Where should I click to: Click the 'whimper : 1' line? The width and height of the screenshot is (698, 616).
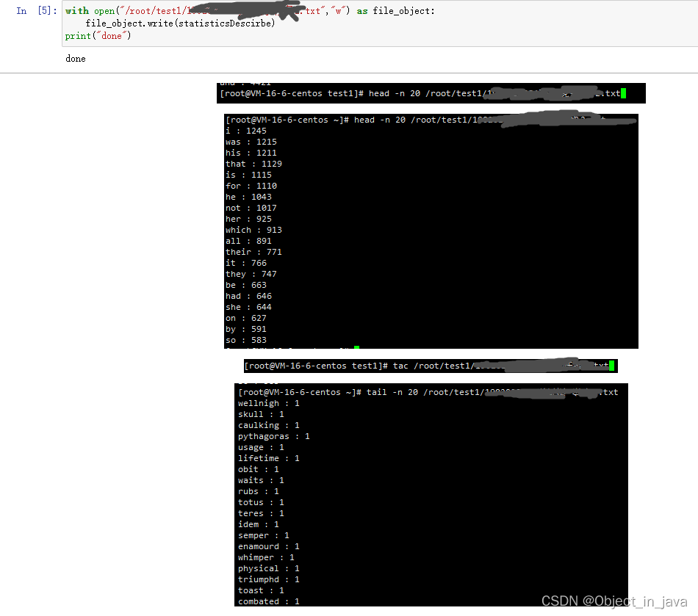(266, 557)
